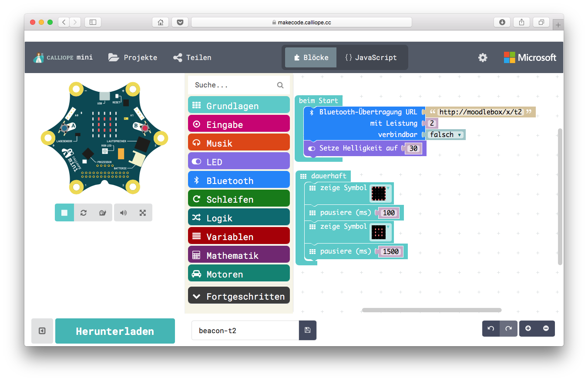Open the Bluetooth blocks category
Screen dimensions: 588x381
click(x=239, y=179)
